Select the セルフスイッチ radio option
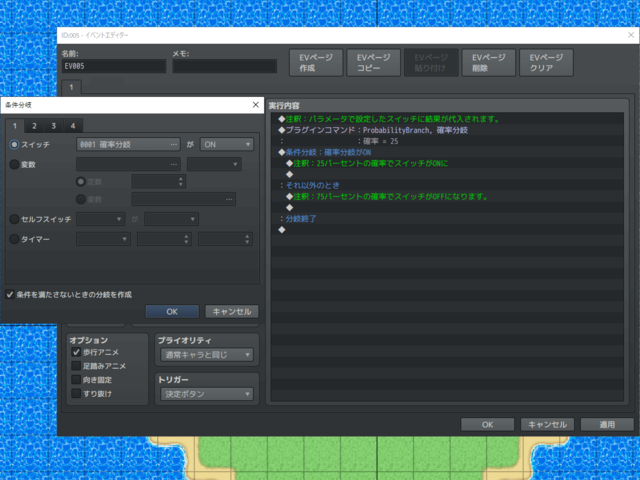This screenshot has height=480, width=640. [14, 218]
